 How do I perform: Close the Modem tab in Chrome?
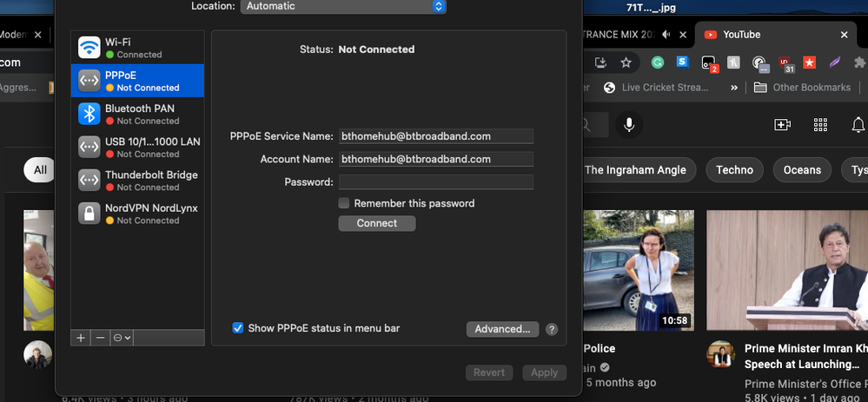pyautogui.click(x=37, y=34)
